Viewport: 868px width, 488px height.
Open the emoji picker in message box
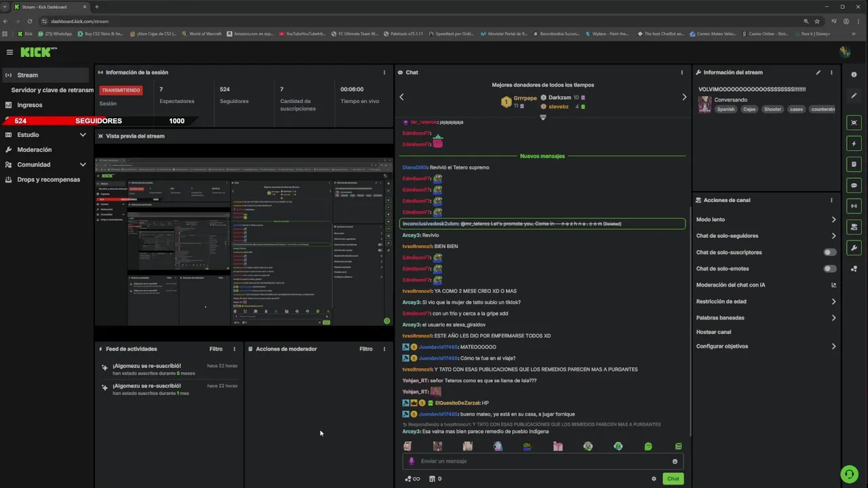[675, 462]
